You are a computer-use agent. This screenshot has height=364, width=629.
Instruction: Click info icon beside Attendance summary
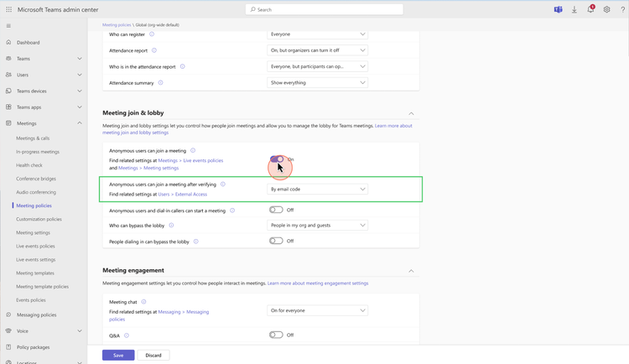[x=161, y=83]
